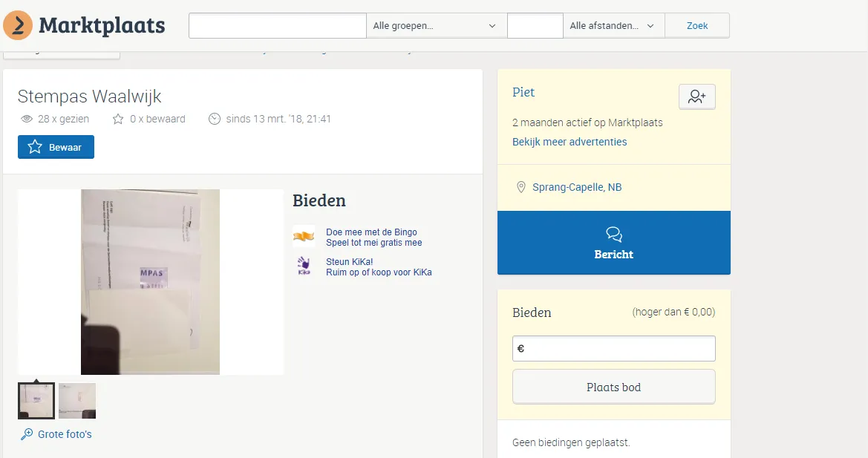Click the KiKa hand icon
This screenshot has height=458, width=868.
(304, 266)
